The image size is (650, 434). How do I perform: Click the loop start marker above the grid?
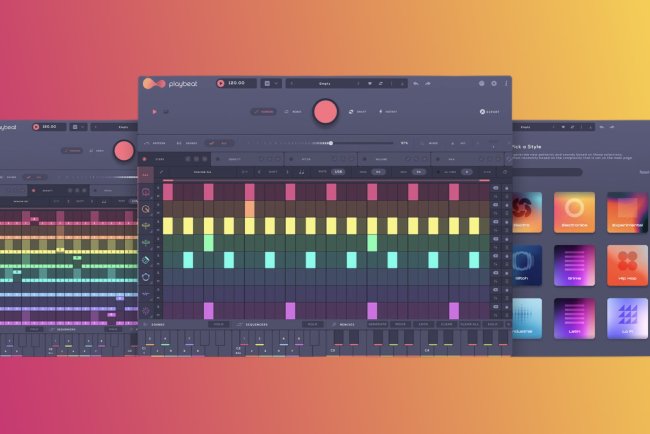[x=168, y=180]
